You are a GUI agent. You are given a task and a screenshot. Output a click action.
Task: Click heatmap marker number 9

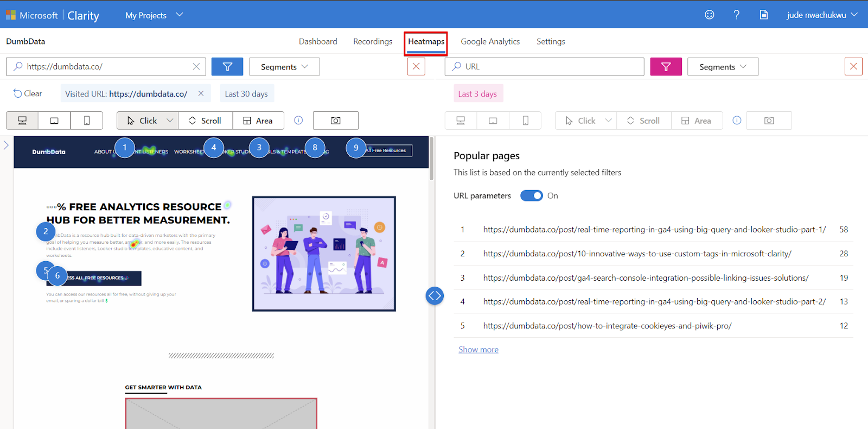[x=356, y=148]
